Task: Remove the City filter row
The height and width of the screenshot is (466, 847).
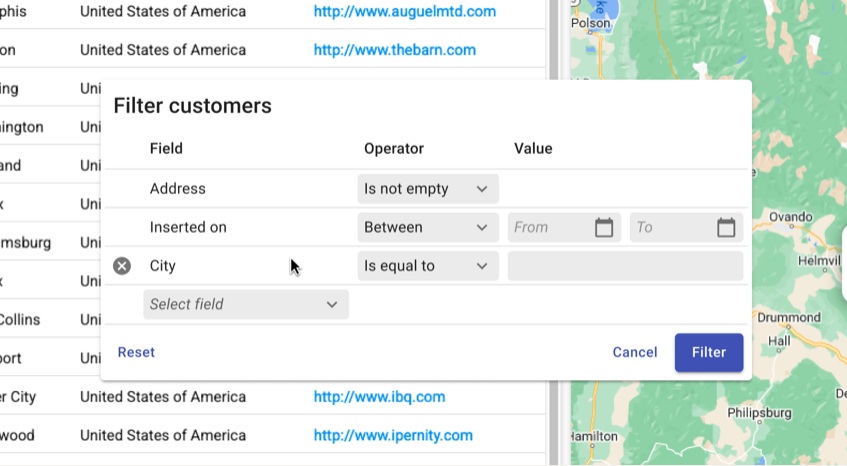Action: pos(122,266)
